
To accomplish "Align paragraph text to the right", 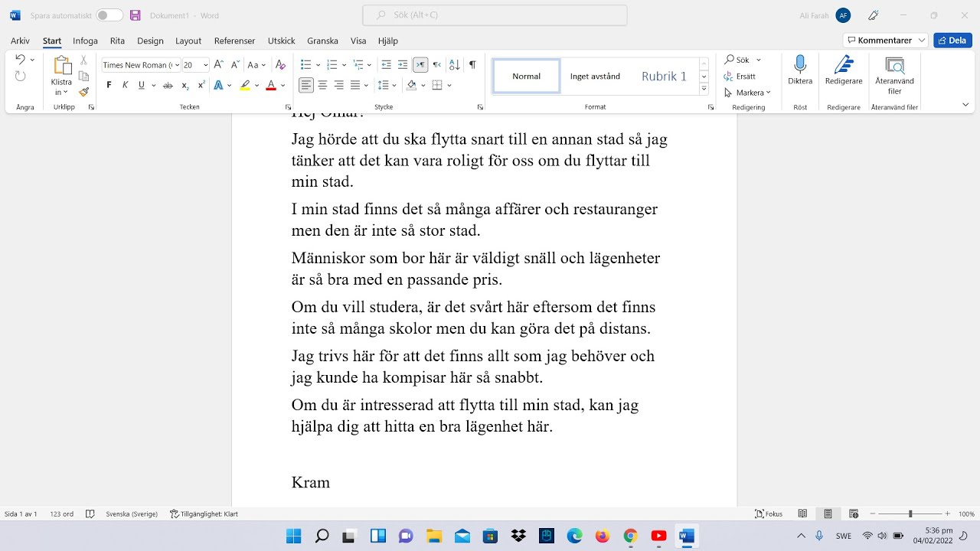I will point(338,85).
